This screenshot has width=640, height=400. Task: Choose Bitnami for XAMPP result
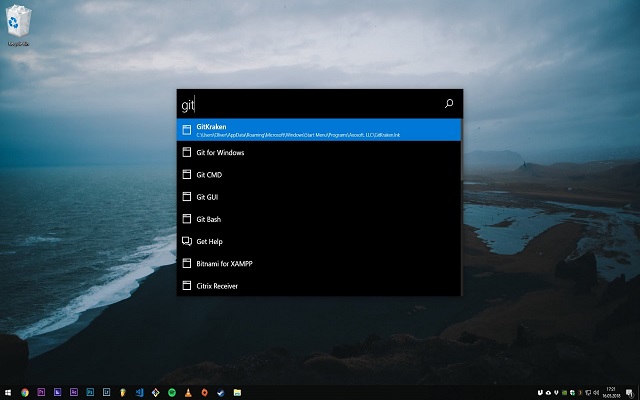[319, 264]
